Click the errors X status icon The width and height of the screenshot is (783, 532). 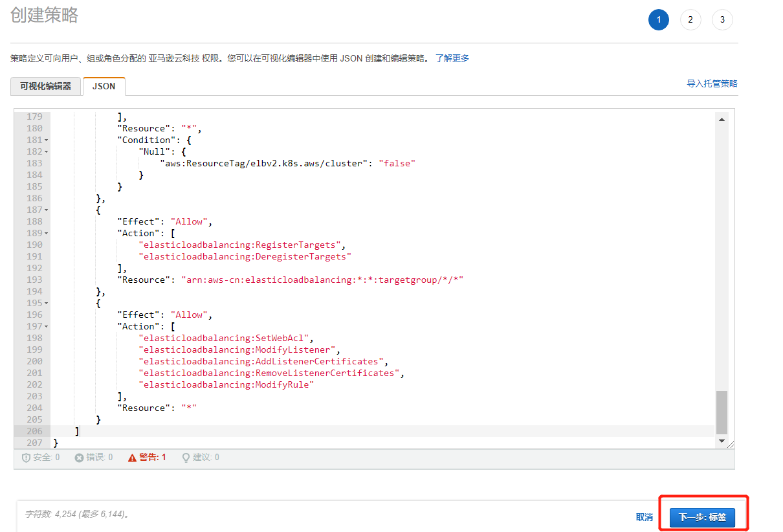click(80, 458)
